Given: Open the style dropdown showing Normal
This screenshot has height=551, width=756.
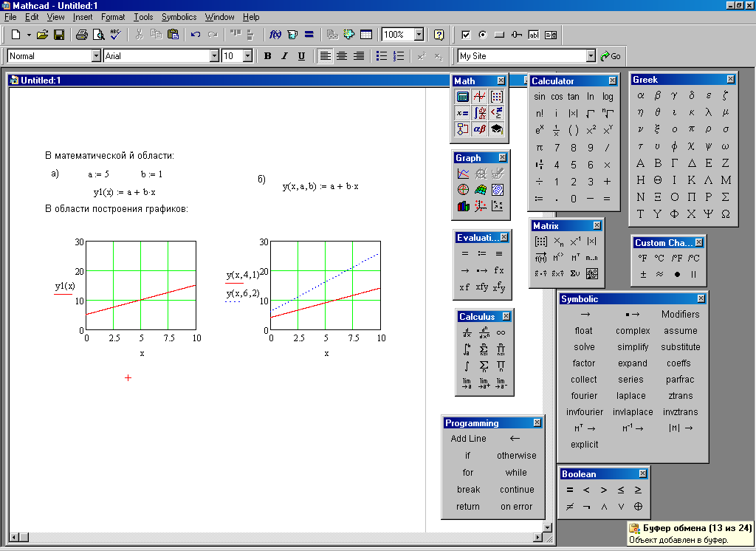Looking at the screenshot, I should coord(96,56).
